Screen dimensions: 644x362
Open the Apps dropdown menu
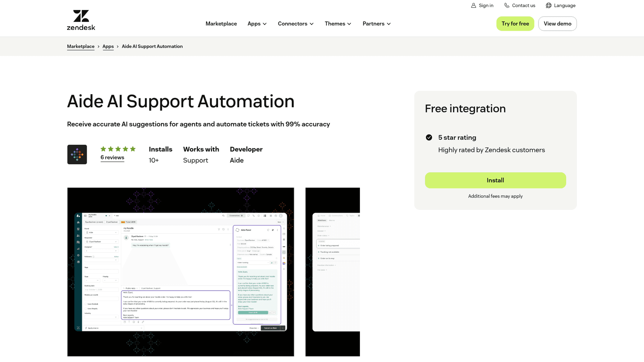(257, 24)
